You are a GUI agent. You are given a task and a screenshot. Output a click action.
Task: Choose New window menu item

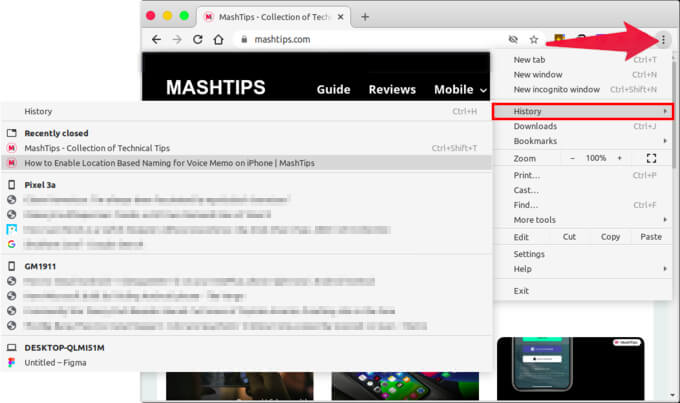click(583, 75)
